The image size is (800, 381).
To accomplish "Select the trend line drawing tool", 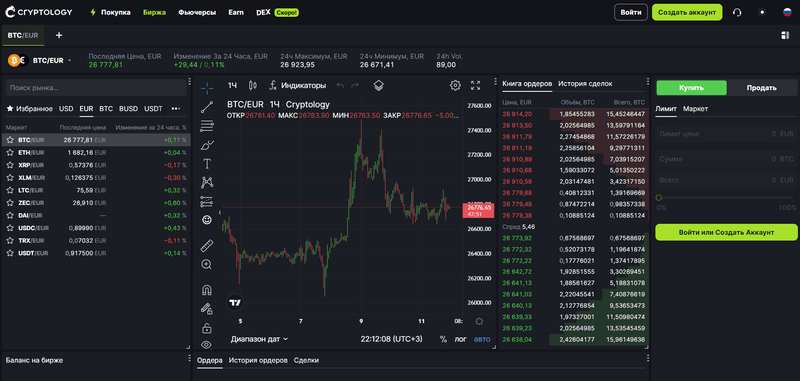I will [207, 107].
